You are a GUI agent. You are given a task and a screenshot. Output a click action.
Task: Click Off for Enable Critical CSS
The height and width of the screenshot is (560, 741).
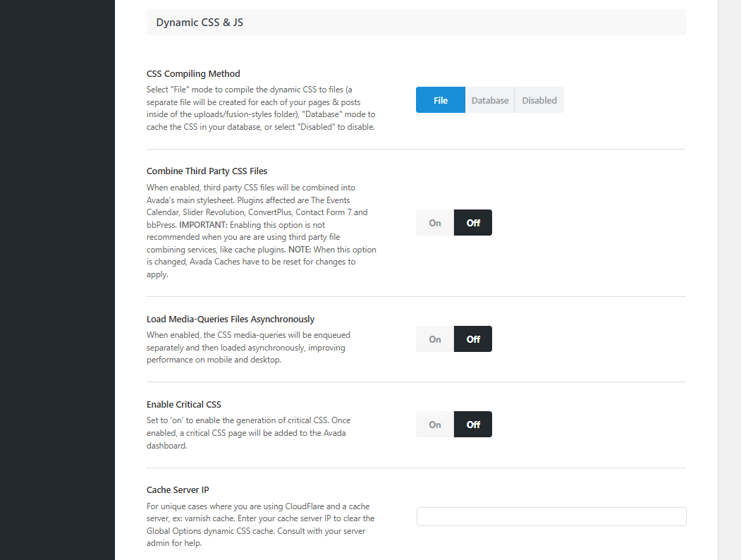pyautogui.click(x=473, y=425)
